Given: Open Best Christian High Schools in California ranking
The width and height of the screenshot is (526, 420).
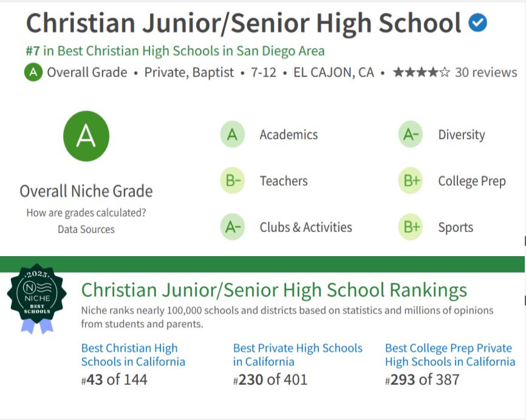Looking at the screenshot, I should point(133,354).
